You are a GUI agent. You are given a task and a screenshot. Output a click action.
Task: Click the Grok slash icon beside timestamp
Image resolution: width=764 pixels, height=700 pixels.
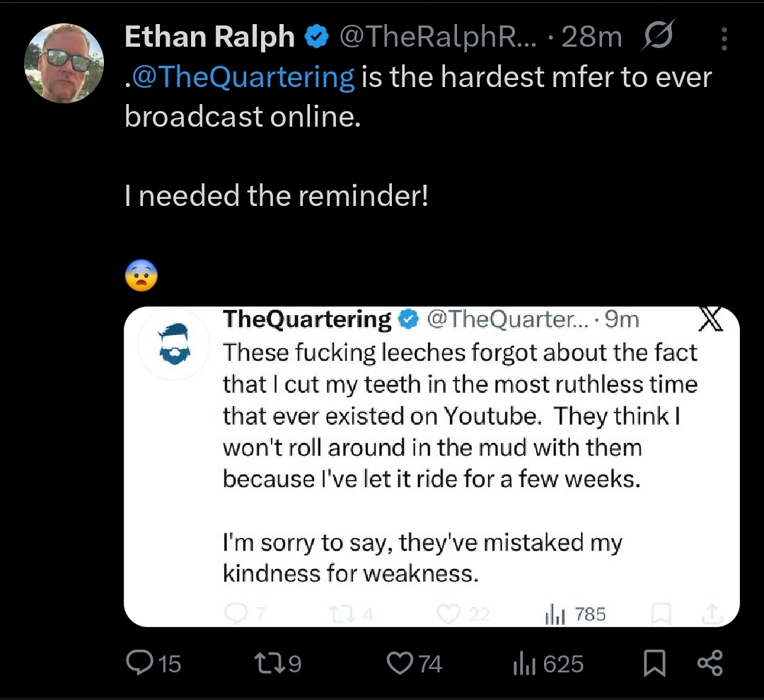point(659,35)
